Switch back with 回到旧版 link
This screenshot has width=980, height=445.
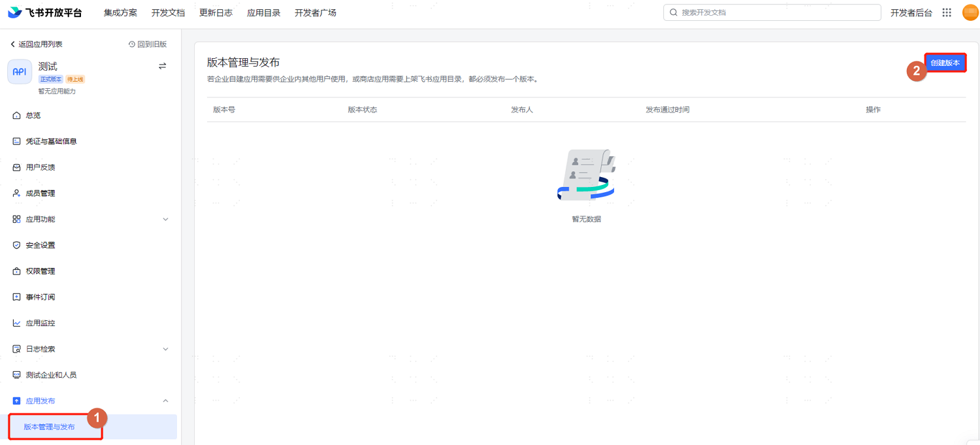pos(152,44)
